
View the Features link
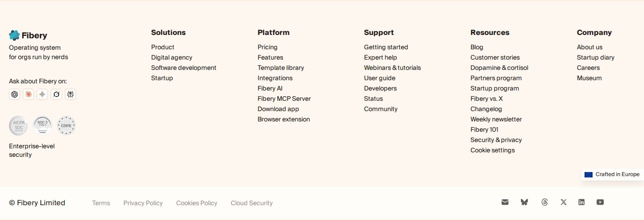click(270, 57)
